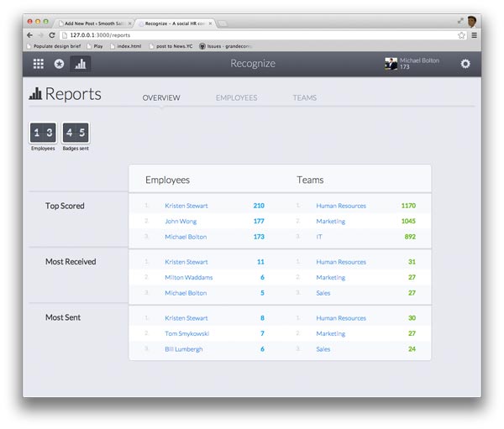
Task: Select the EMPLOYEES reports tab
Action: 236,97
